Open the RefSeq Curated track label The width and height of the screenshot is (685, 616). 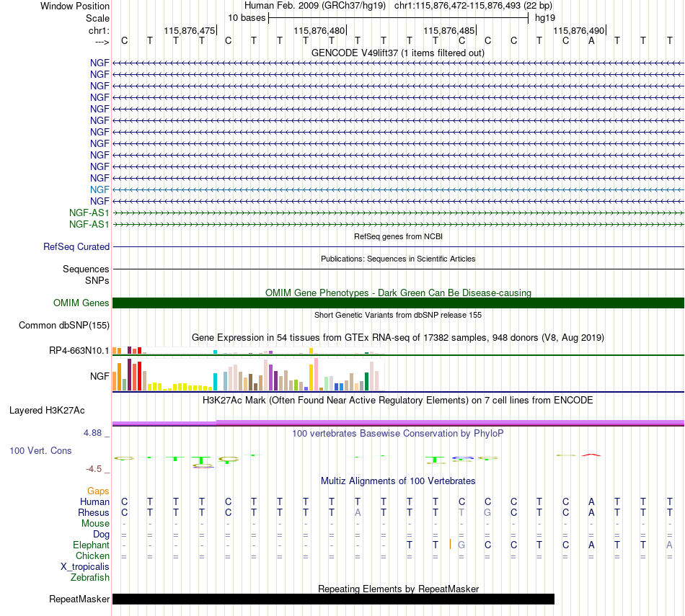coord(76,246)
